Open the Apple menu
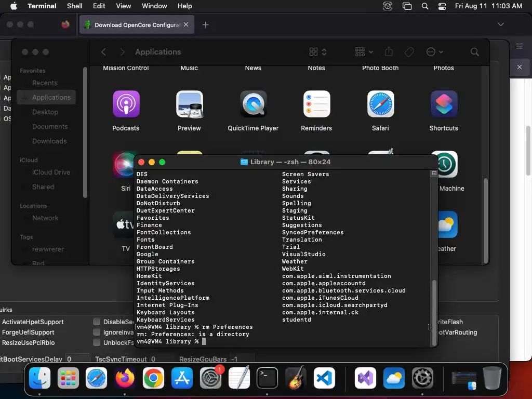The height and width of the screenshot is (399, 532). [x=14, y=6]
